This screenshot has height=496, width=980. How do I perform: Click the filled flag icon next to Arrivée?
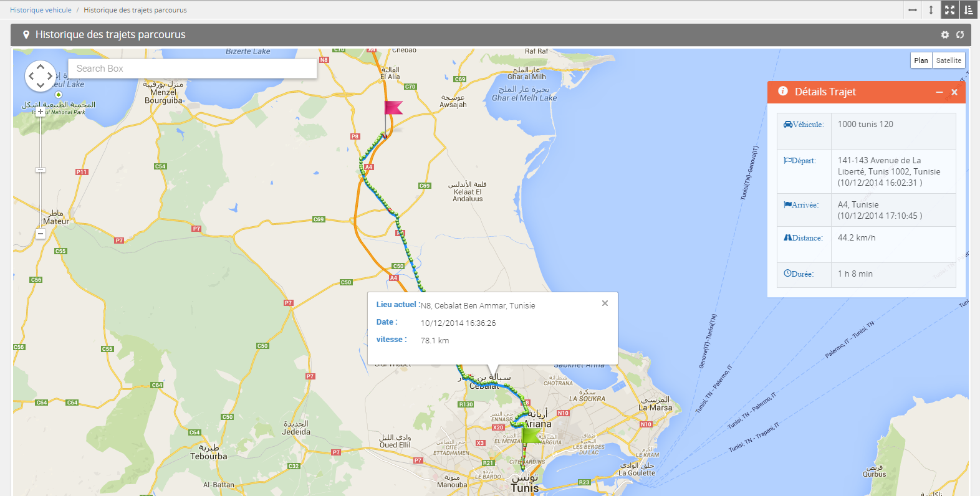coord(787,205)
